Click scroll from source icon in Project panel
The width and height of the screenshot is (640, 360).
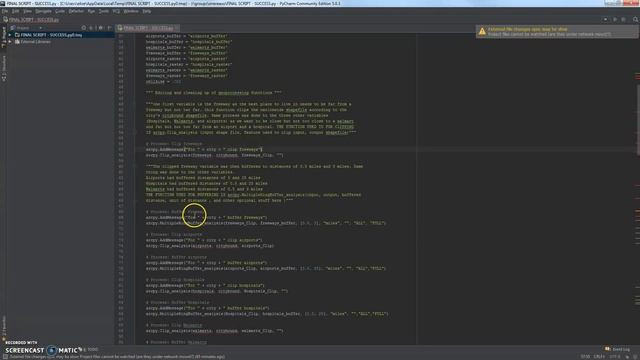84,28
